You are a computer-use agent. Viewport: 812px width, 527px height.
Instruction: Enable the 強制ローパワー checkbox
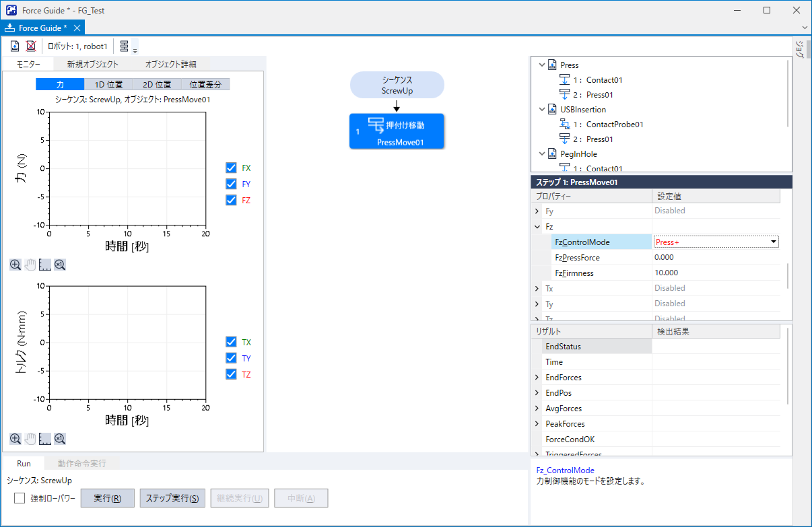coord(20,499)
